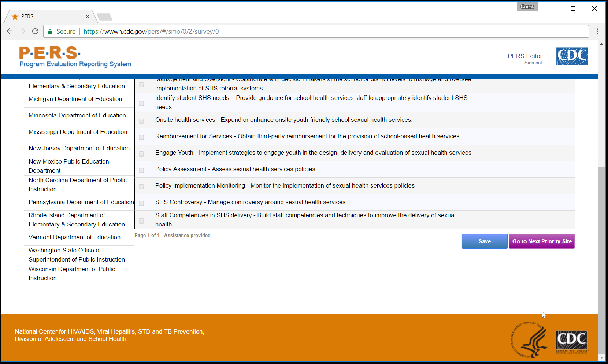This screenshot has width=608, height=364.
Task: Click the PERS logo in header
Action: pos(49,53)
